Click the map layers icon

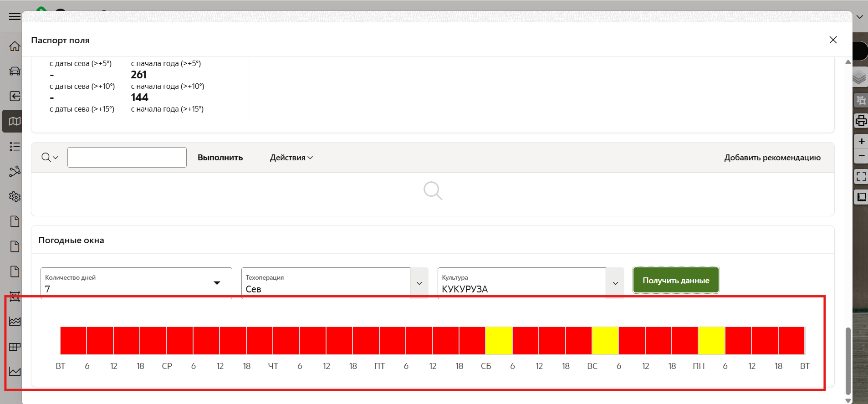859,77
